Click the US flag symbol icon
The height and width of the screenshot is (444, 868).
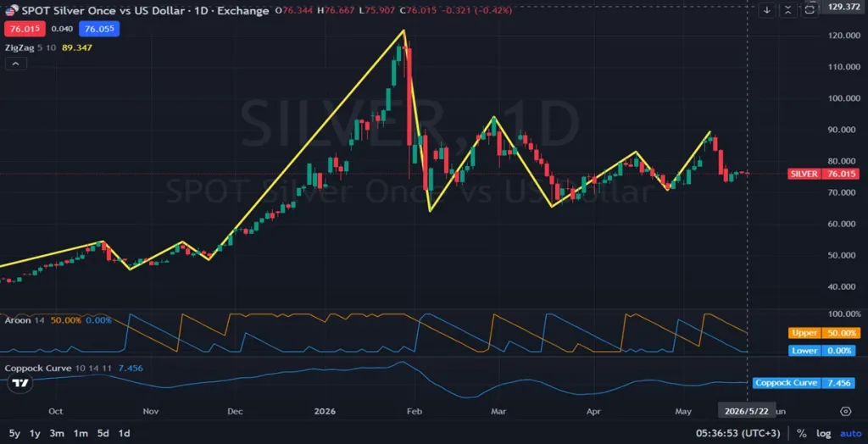click(x=10, y=10)
